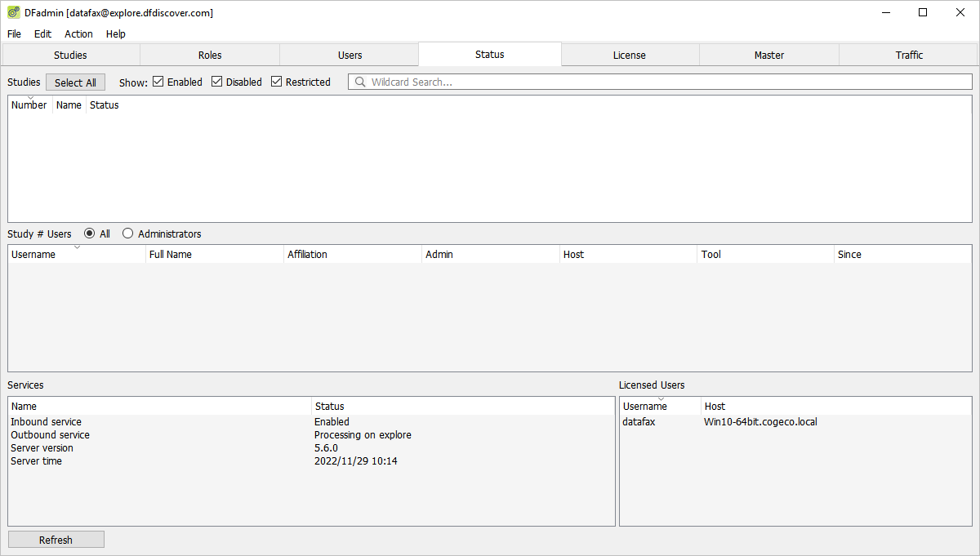The width and height of the screenshot is (980, 556).
Task: Open the File menu
Action: tap(15, 33)
